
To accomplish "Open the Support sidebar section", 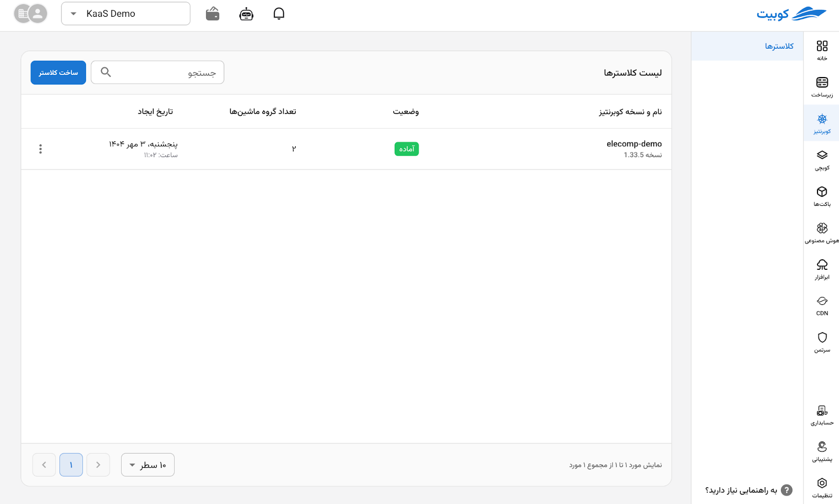I will pyautogui.click(x=822, y=451).
